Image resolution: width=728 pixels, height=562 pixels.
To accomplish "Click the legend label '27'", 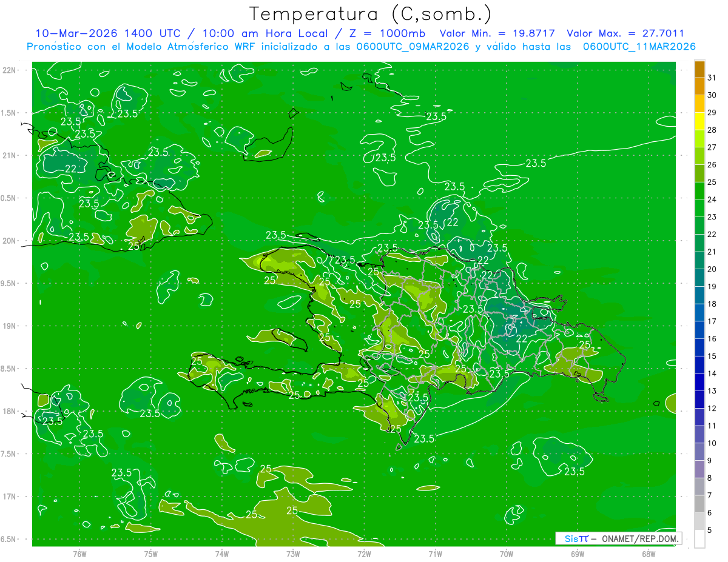I will (712, 147).
